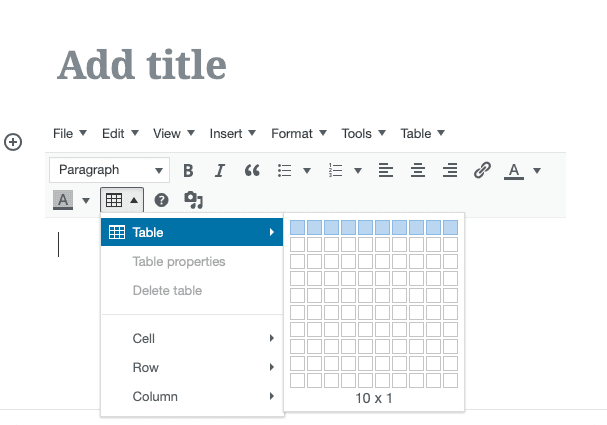Open keyboard shortcuts help icon
The height and width of the screenshot is (425, 607).
[161, 200]
